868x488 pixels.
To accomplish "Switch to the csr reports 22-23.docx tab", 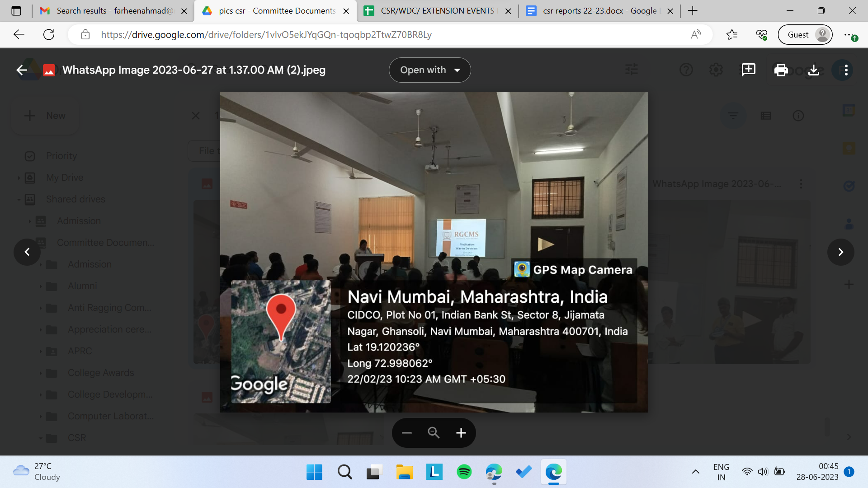I will tap(599, 11).
